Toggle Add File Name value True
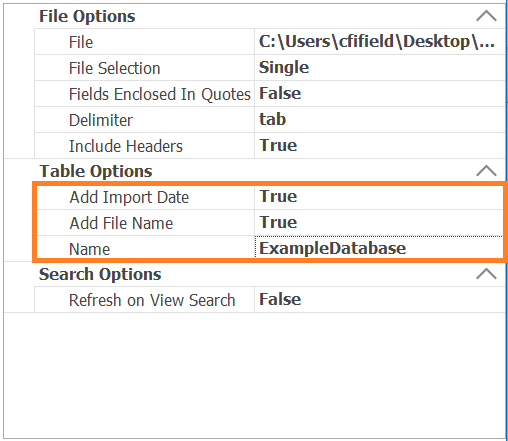This screenshot has height=441, width=508. (379, 223)
